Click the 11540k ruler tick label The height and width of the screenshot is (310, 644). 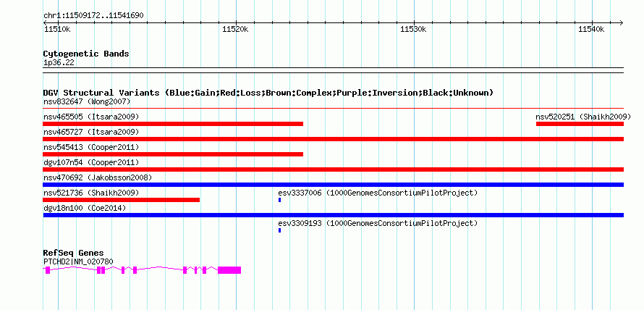(591, 30)
